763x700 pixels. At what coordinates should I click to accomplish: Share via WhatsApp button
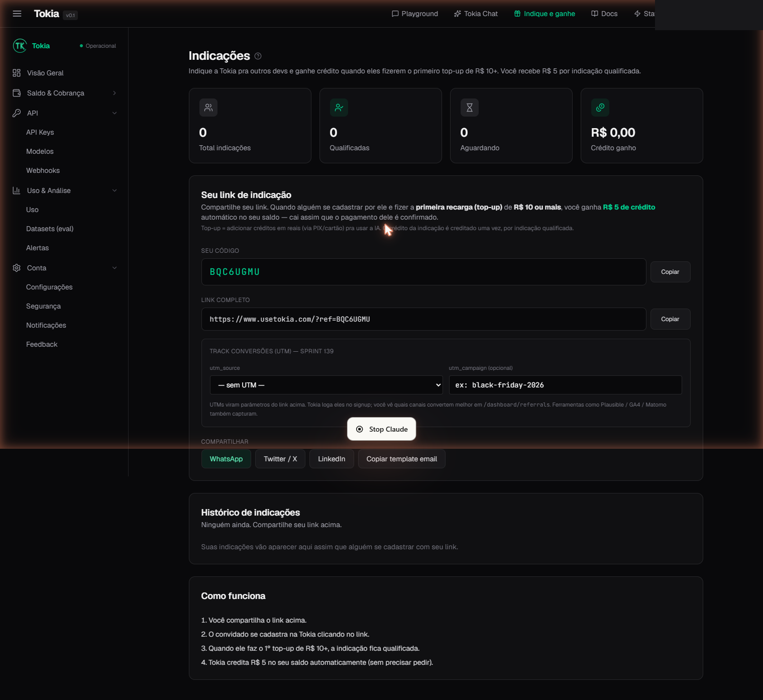pyautogui.click(x=226, y=459)
